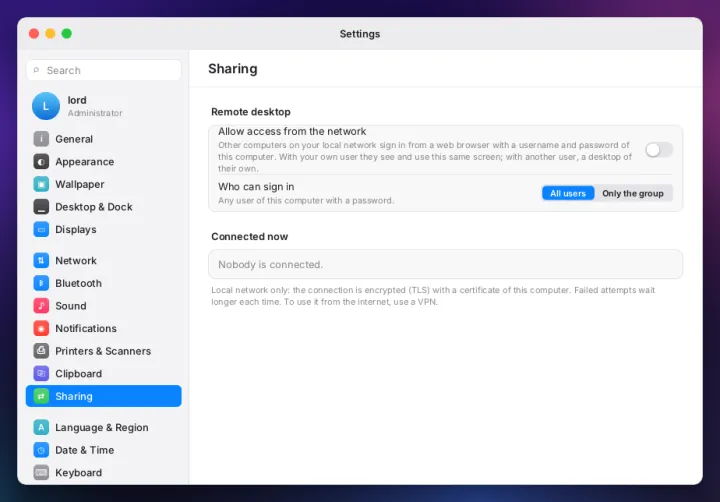
Task: Click the Sharing page heading
Action: 233,68
